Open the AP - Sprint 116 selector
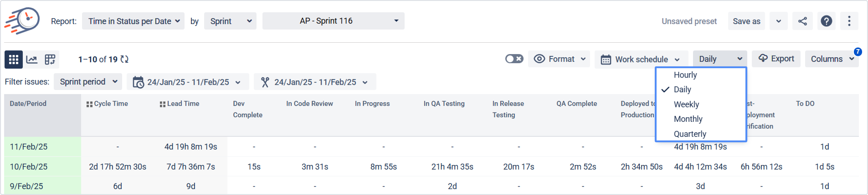Image resolution: width=868 pixels, height=195 pixels. (333, 21)
